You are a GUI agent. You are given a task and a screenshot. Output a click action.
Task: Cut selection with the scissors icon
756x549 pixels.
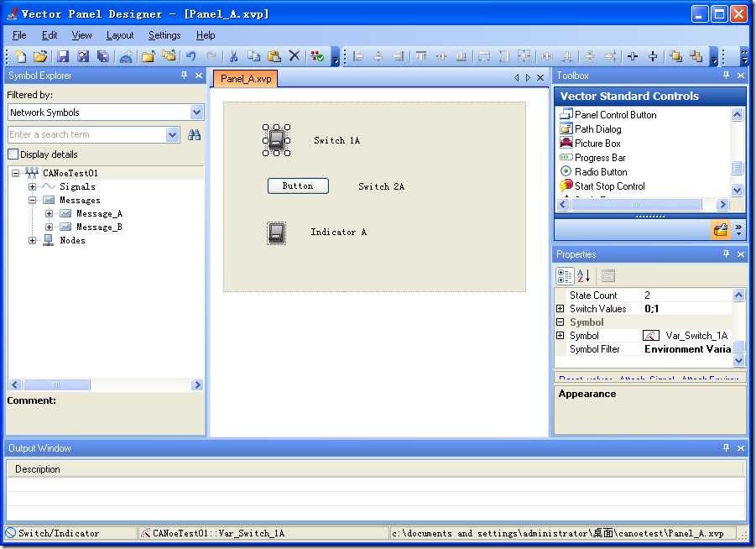[233, 56]
